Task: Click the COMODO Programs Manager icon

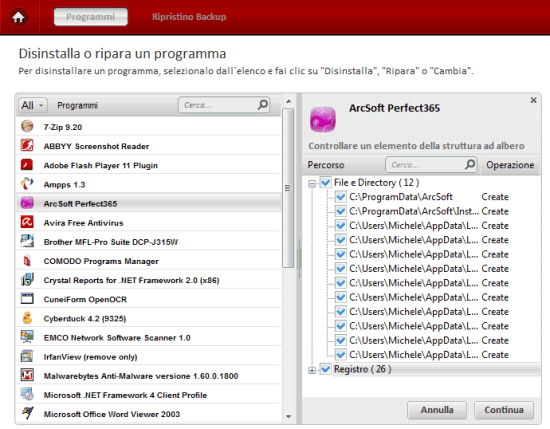Action: click(27, 260)
